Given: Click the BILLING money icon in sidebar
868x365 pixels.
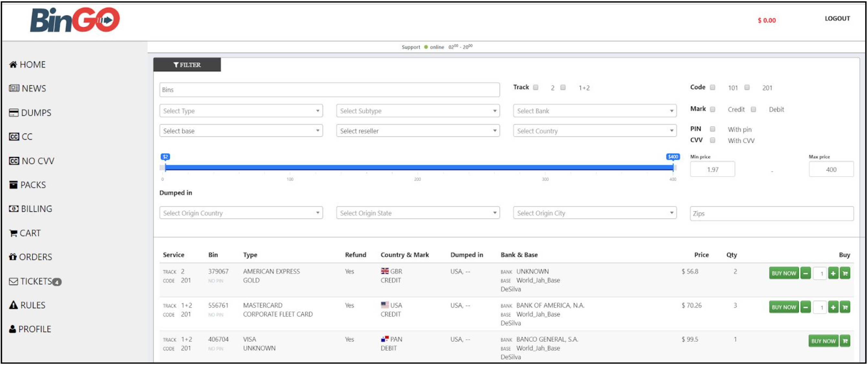Looking at the screenshot, I should click(x=14, y=209).
